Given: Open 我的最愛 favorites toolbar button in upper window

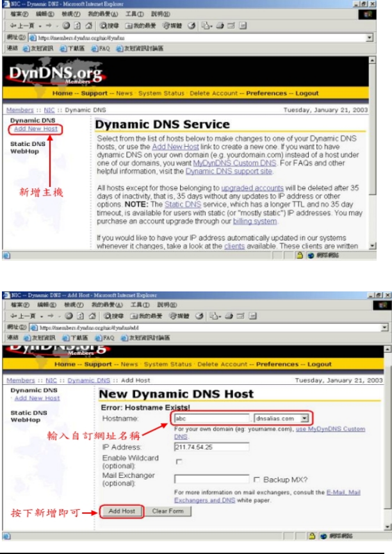Looking at the screenshot, I should (x=140, y=26).
